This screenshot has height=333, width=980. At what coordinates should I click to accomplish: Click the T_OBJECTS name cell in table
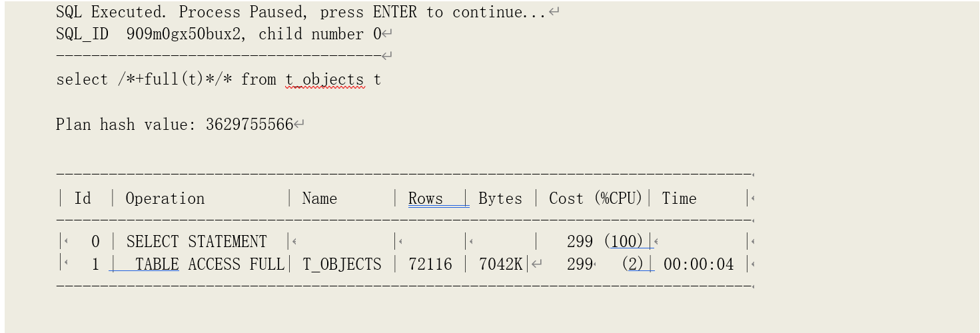(342, 264)
